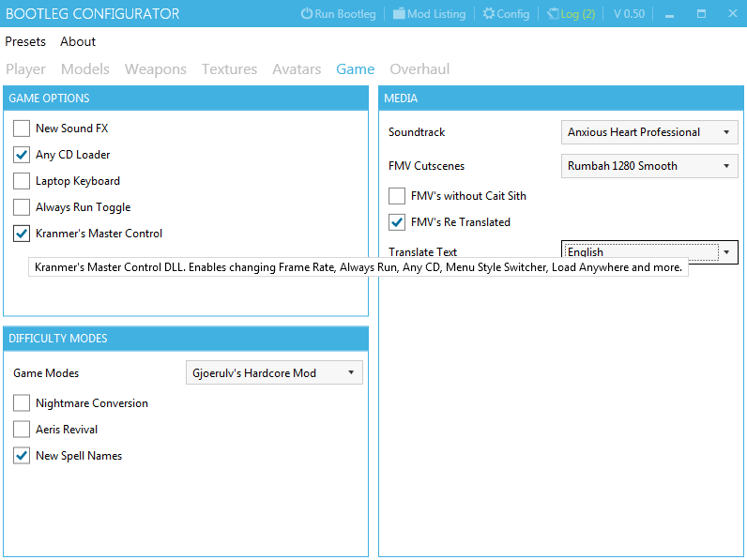This screenshot has width=747, height=560.
Task: Close the Bootleg Configurator window
Action: [x=733, y=14]
